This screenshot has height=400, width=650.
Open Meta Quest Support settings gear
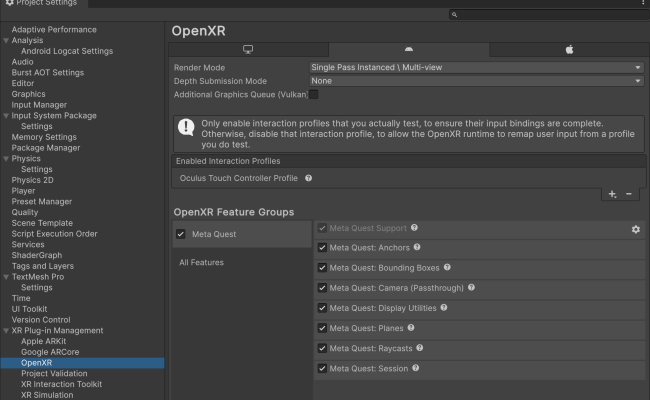(x=635, y=229)
